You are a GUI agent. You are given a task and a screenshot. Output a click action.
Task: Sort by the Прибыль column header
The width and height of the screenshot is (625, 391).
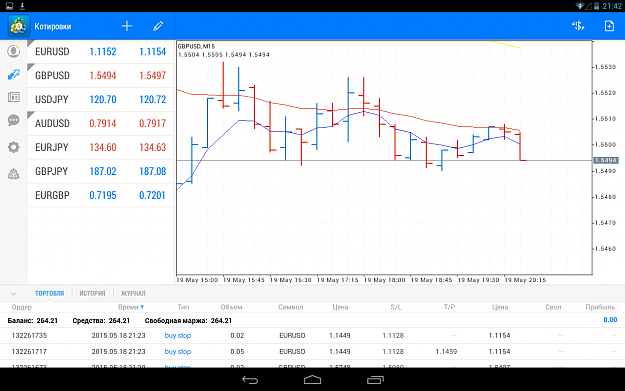coord(600,307)
